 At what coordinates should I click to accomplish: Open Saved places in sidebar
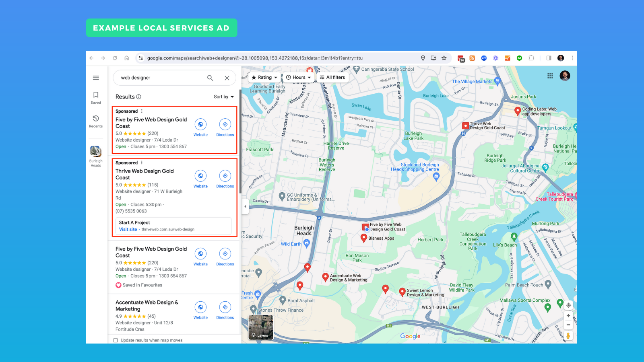(96, 97)
